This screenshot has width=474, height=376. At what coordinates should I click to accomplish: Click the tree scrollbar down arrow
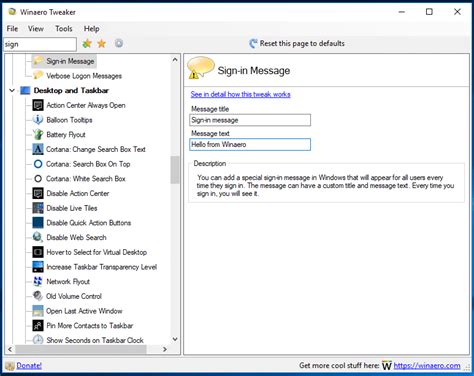(x=175, y=339)
